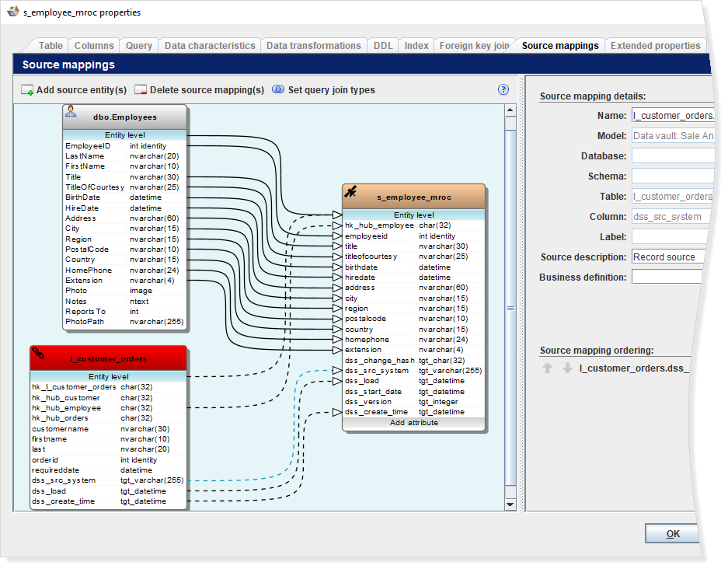Screen dimensions: 728x569
Task: Expand Entity level header in dbo.Employees
Action: [x=125, y=134]
